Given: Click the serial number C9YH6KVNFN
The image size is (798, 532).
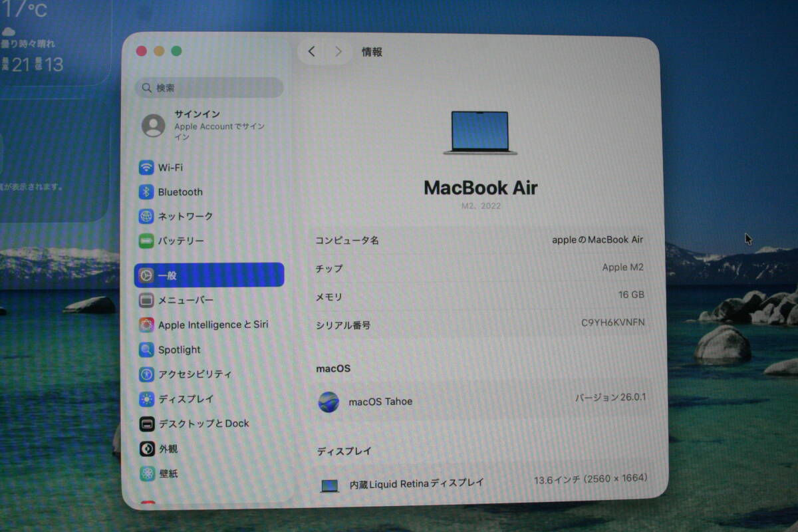Looking at the screenshot, I should pos(612,323).
